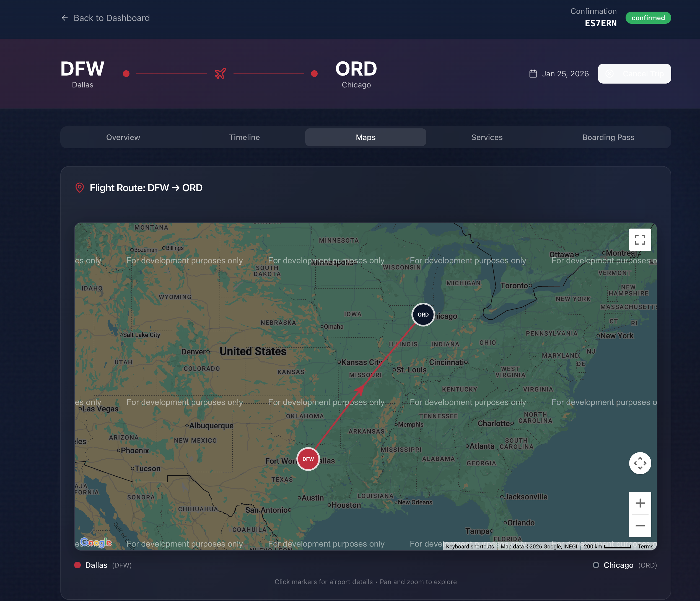Go to the Boarding Pass tab

608,137
